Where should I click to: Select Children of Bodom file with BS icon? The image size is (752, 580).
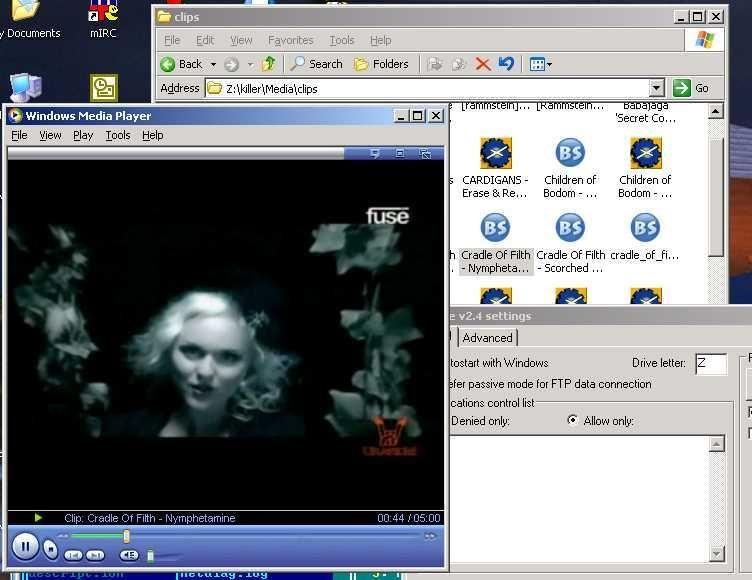(x=570, y=168)
